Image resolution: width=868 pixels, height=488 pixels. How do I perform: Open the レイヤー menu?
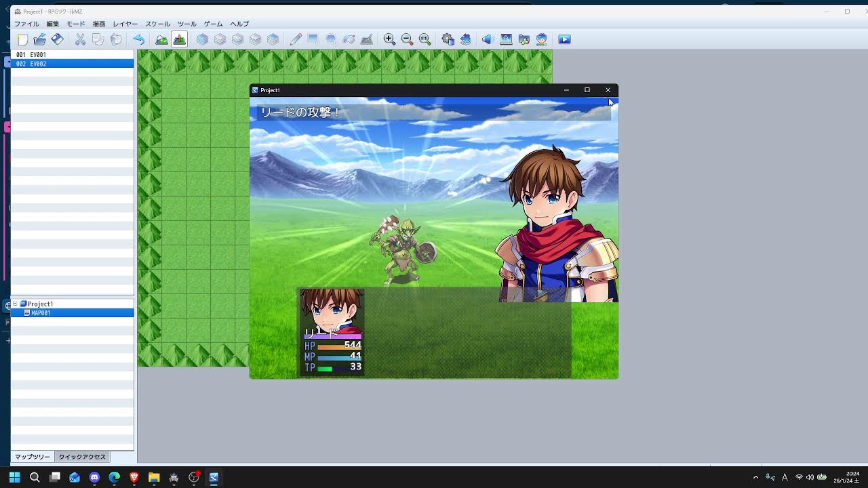[x=125, y=24]
